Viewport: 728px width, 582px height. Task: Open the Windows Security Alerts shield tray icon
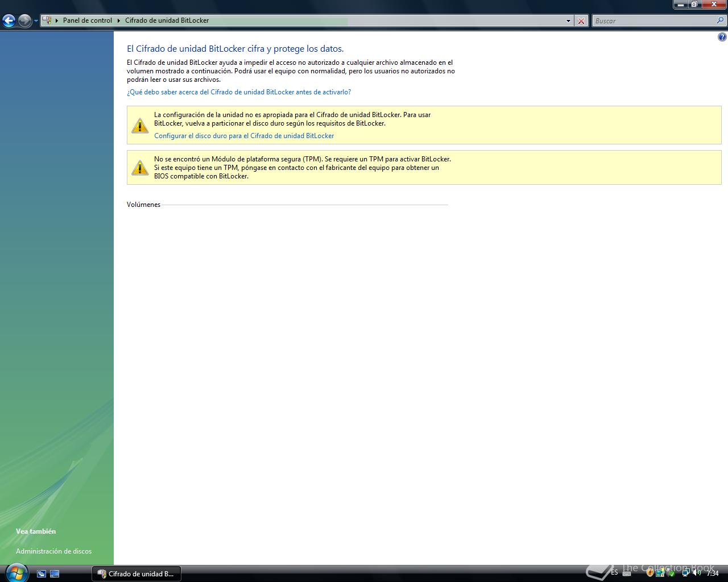[x=650, y=573]
